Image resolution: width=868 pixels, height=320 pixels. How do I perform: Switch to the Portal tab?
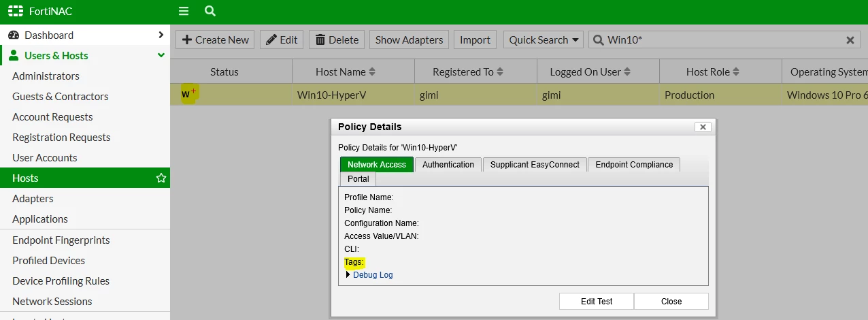point(358,178)
